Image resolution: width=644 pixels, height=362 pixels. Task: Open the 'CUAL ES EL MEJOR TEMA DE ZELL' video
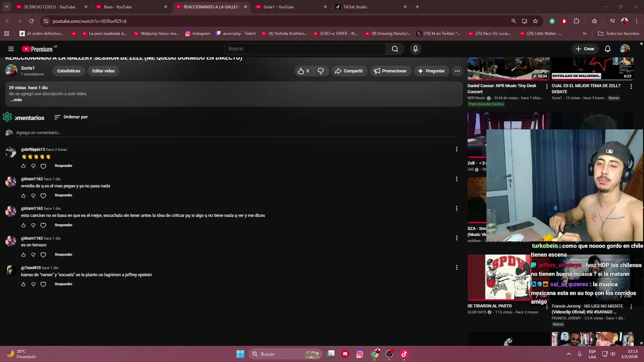click(586, 88)
